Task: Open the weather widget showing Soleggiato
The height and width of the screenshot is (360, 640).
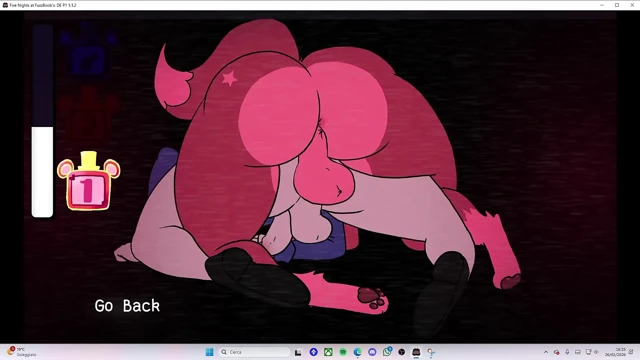Action: pos(23,352)
